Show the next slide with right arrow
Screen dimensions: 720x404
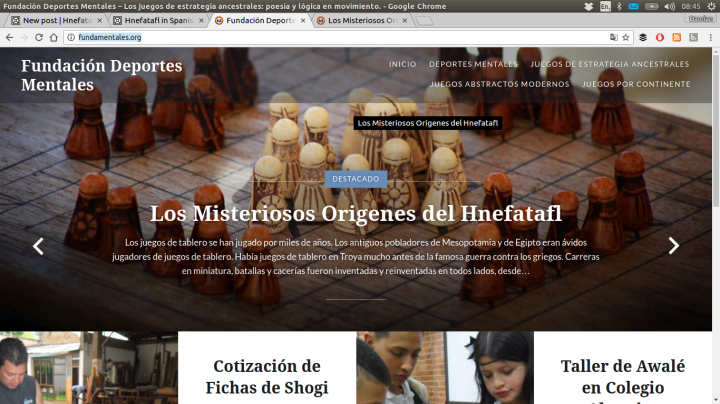point(673,246)
